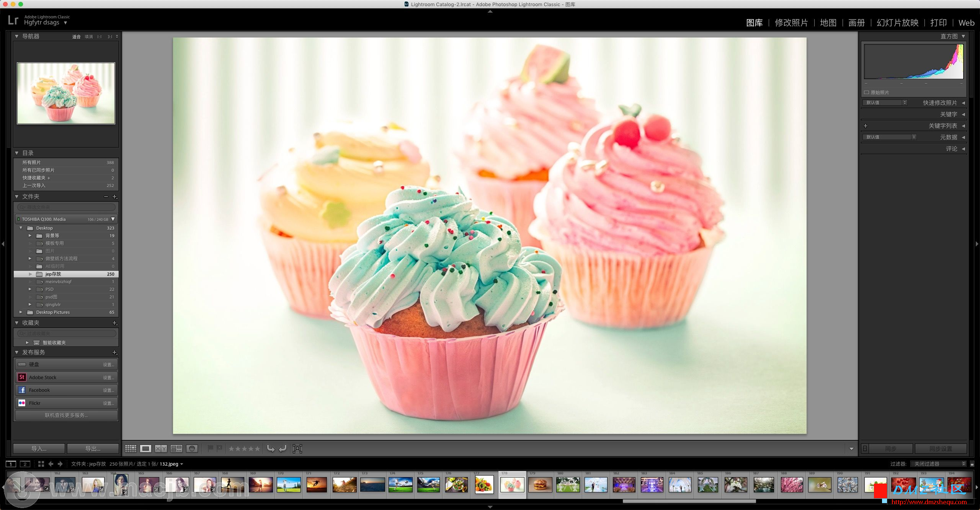The width and height of the screenshot is (980, 510).
Task: Click 设置 for Adobe Stock service
Action: pos(108,378)
